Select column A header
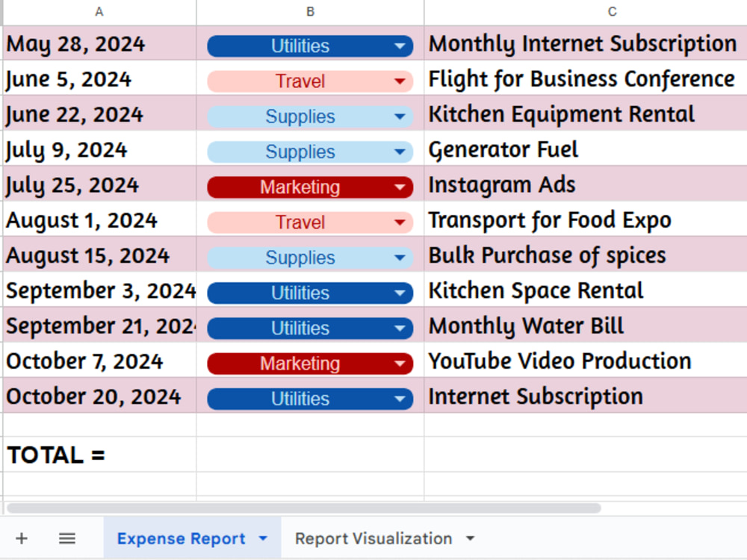The height and width of the screenshot is (560, 747). coord(99,12)
